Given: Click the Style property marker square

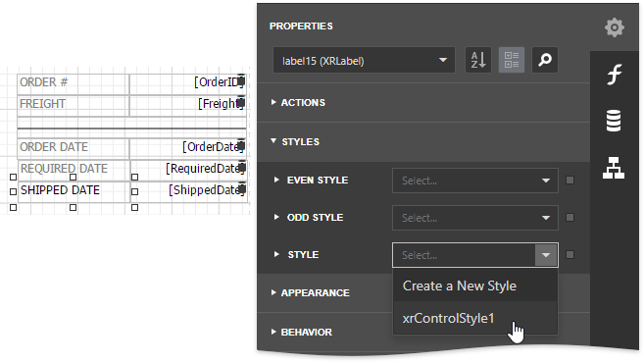Looking at the screenshot, I should tap(570, 255).
